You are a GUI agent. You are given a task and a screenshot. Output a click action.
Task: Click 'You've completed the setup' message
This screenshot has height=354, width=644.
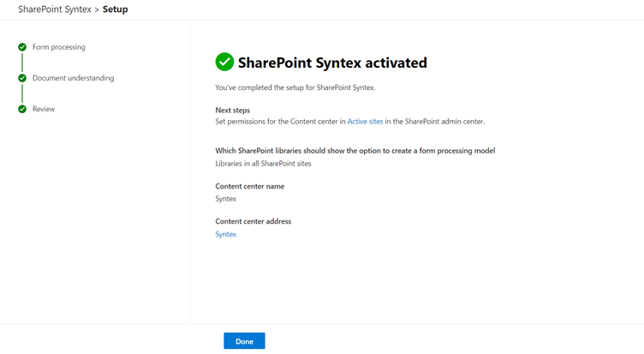tap(295, 87)
